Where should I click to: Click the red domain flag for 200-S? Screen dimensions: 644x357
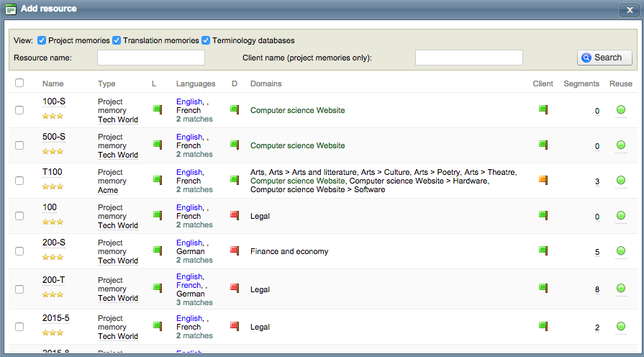point(234,250)
